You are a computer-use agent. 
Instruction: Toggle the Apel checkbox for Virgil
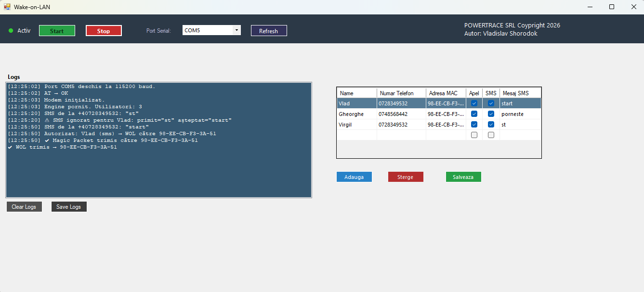pyautogui.click(x=474, y=125)
